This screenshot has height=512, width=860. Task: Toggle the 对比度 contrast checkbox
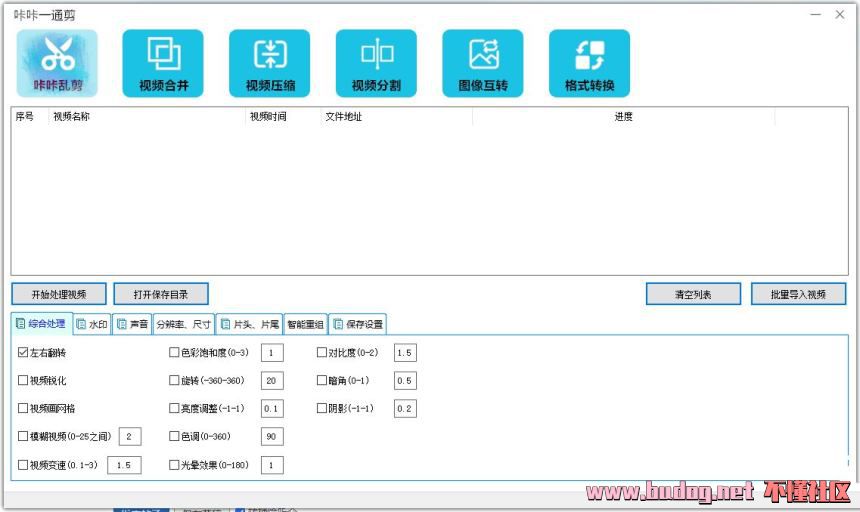tap(322, 353)
